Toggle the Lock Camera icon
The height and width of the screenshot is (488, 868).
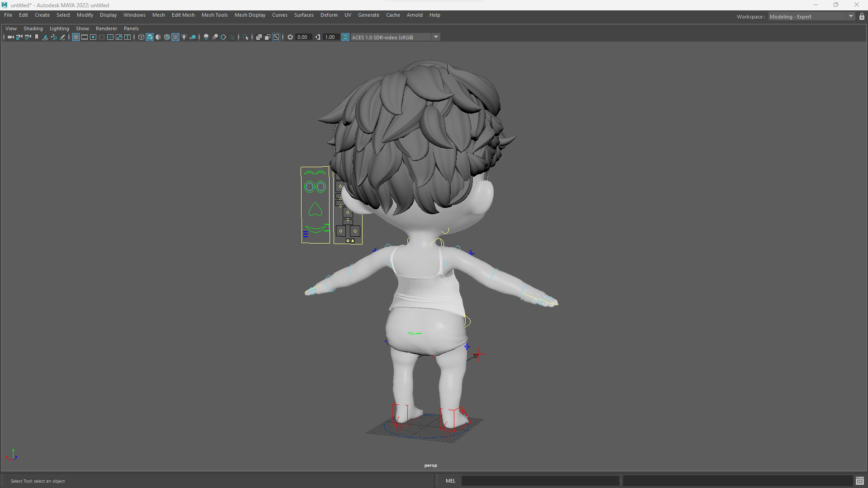19,37
